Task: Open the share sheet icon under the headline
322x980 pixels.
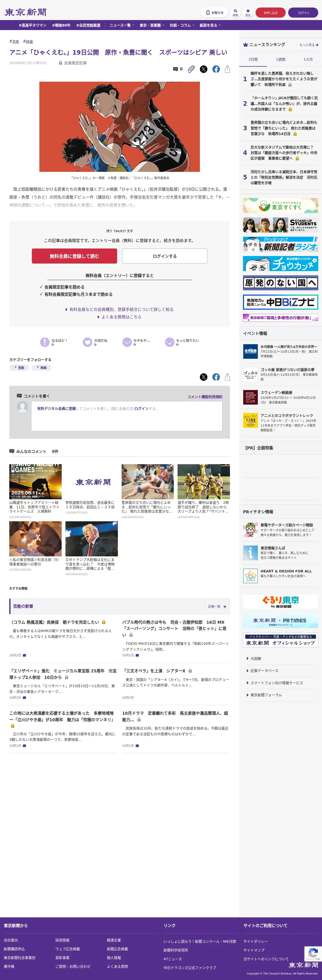Action: point(227,69)
